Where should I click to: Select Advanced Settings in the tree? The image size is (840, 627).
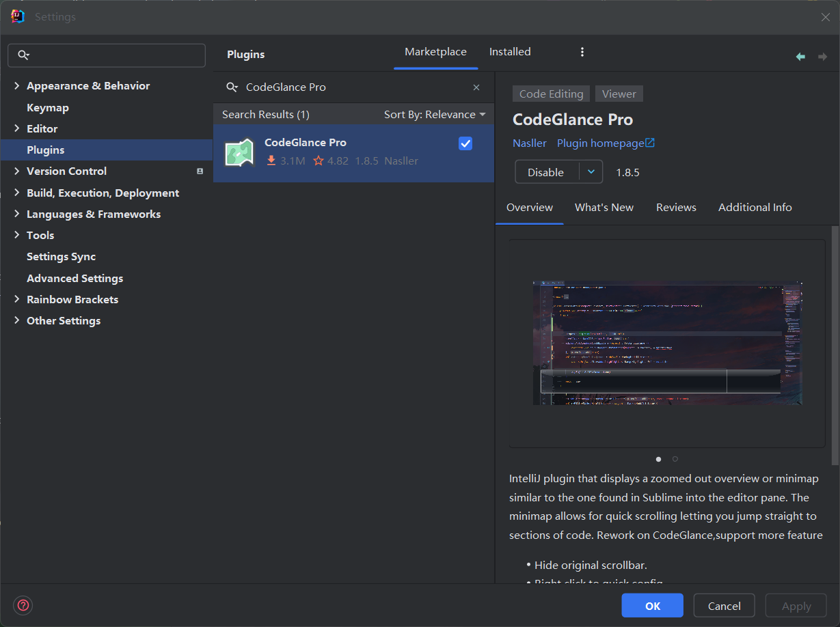pos(75,278)
